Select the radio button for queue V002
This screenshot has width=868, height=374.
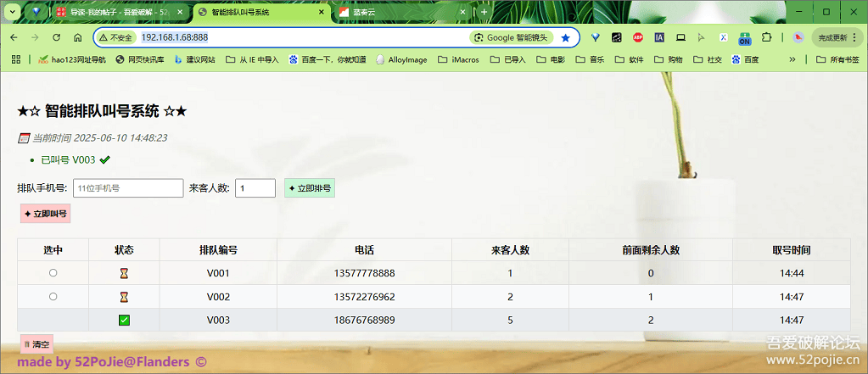pos(53,297)
